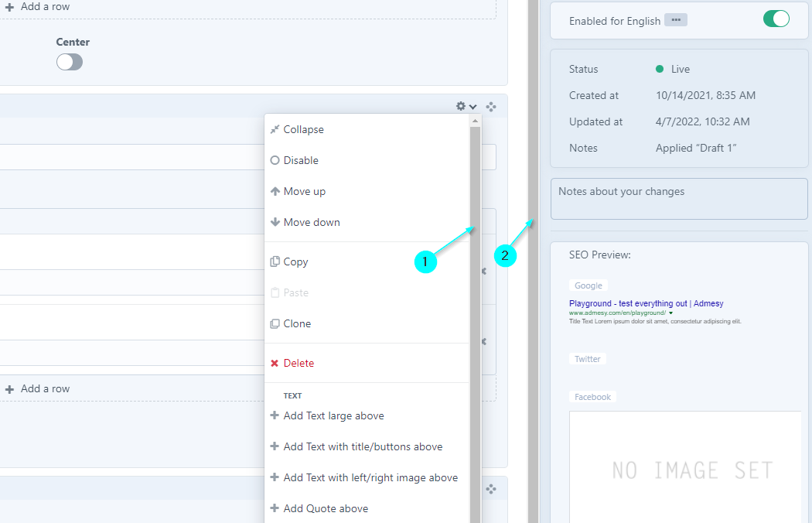Open the ellipsis options next to Enabled for English
This screenshot has height=523, width=812.
click(x=676, y=20)
